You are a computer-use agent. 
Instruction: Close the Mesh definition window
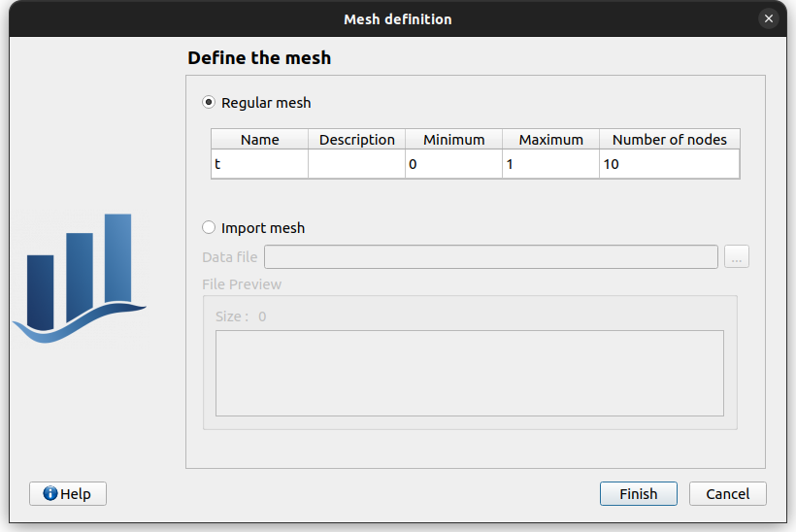point(769,18)
